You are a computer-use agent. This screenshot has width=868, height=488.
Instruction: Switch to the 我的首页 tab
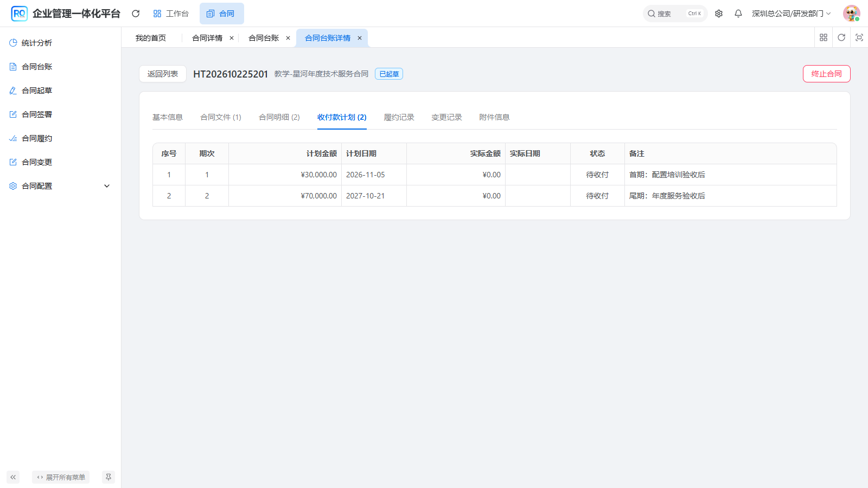[151, 38]
